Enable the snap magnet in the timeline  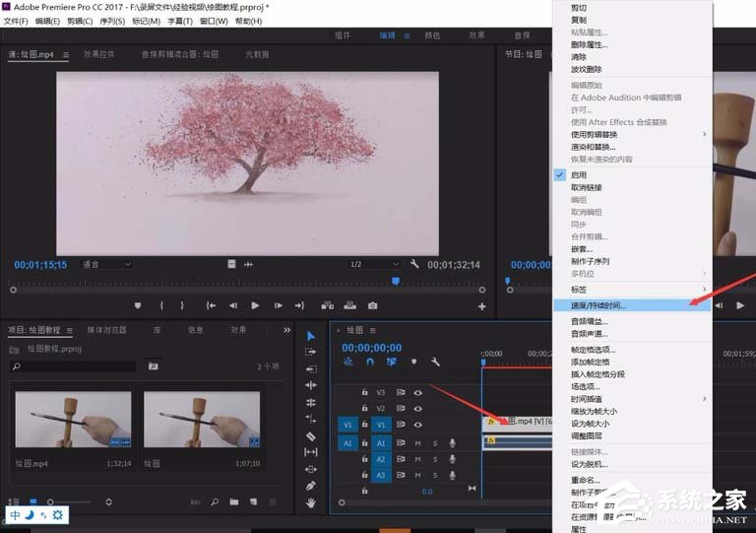(x=370, y=362)
